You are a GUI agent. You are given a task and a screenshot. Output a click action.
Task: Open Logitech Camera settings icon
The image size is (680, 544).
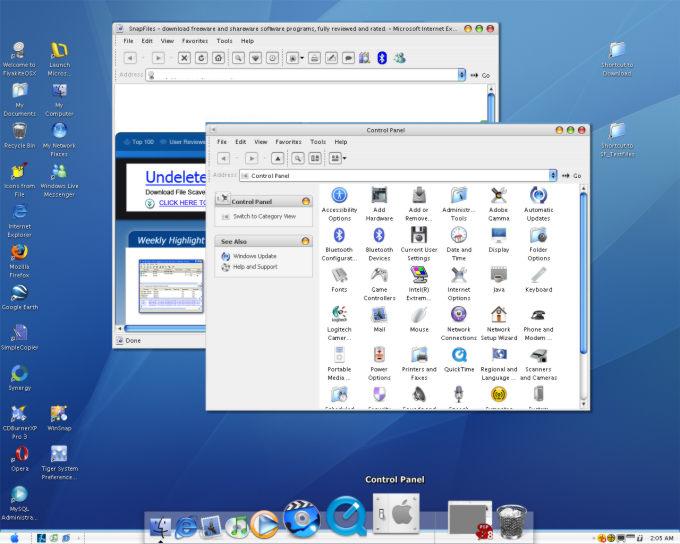pyautogui.click(x=339, y=324)
